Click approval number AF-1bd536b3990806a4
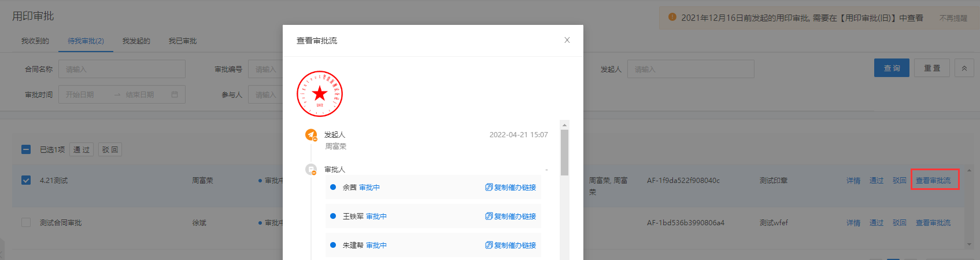Viewport: 980px width, 260px height. (x=686, y=223)
